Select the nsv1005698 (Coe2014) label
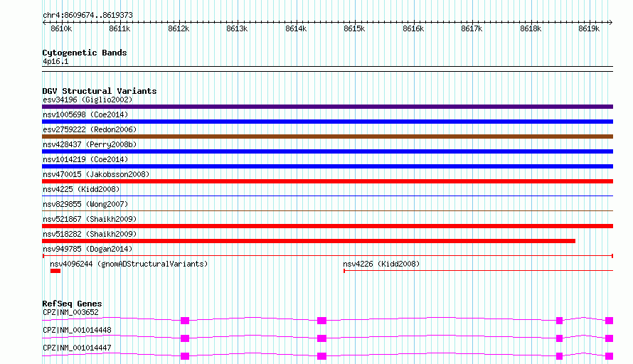Screen dimensions: 633x364 [x=85, y=114]
